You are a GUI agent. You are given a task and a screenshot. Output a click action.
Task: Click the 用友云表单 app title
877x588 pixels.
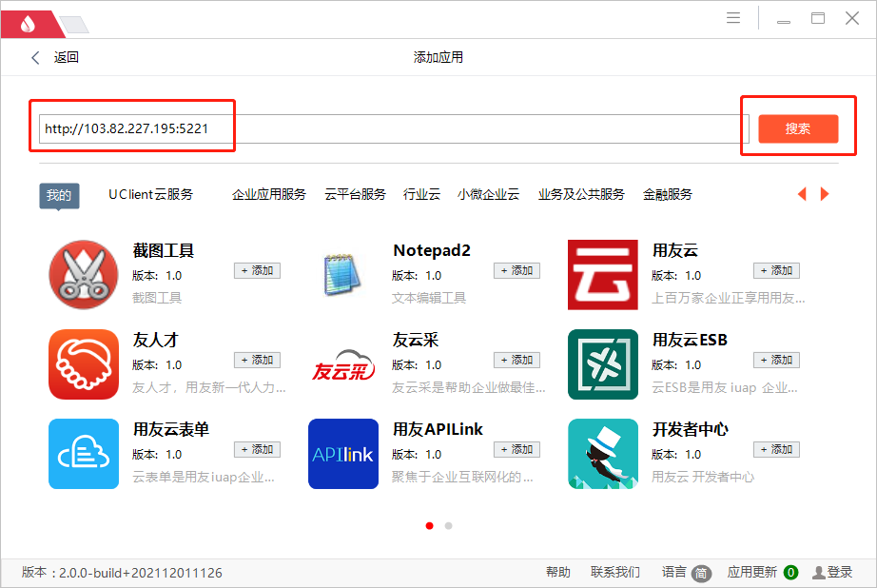(171, 430)
